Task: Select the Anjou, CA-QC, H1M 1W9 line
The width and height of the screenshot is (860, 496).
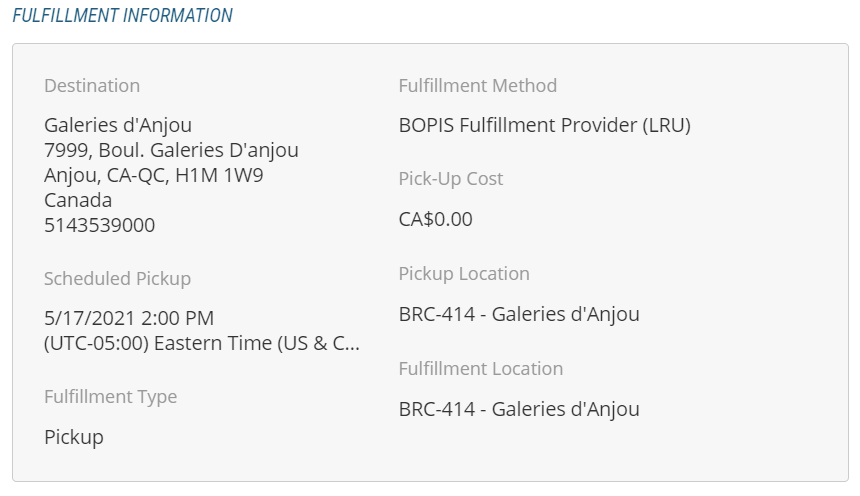Action: point(154,175)
